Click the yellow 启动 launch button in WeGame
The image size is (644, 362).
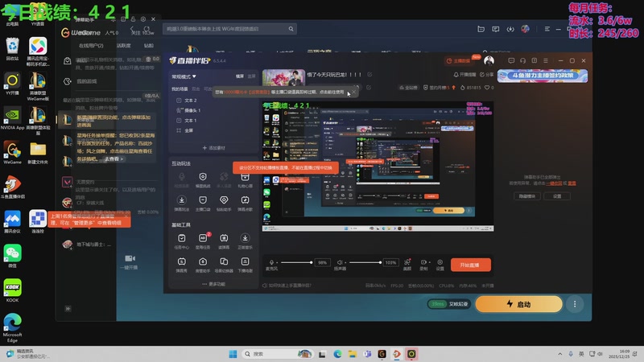pos(518,304)
